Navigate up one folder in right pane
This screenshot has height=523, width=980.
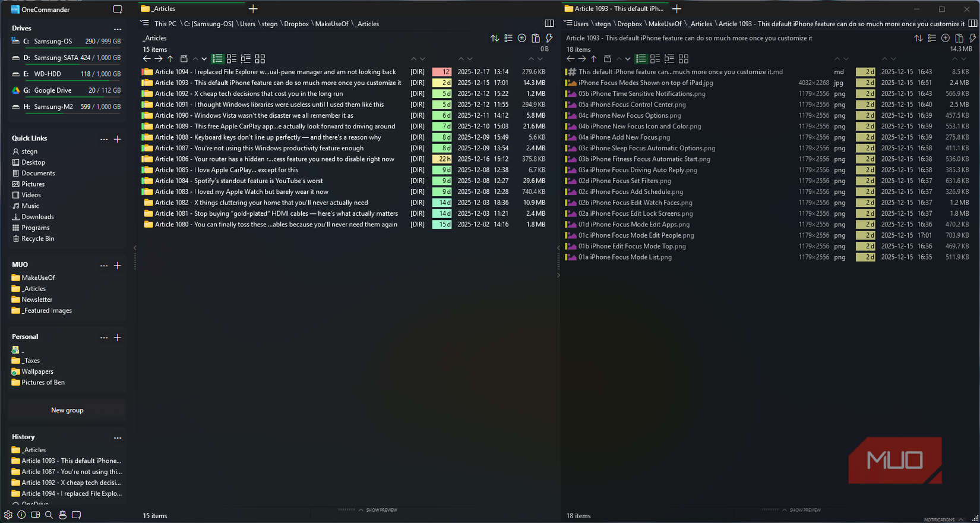click(594, 59)
